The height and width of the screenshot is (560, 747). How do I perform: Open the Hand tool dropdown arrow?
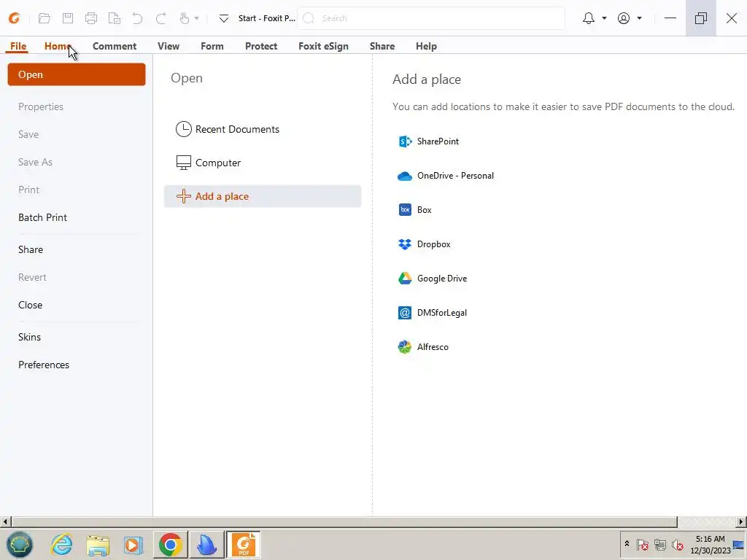(196, 18)
